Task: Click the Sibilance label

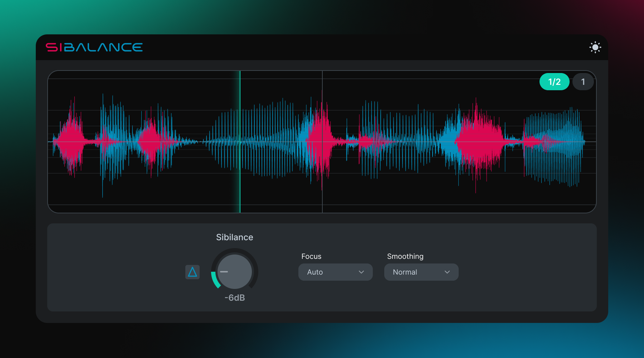Action: tap(235, 237)
